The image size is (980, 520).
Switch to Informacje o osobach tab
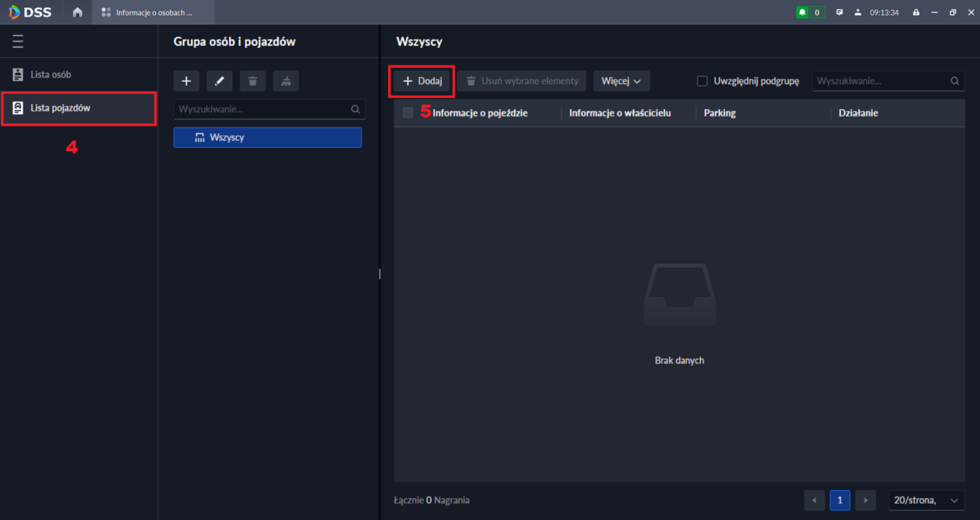coord(153,12)
